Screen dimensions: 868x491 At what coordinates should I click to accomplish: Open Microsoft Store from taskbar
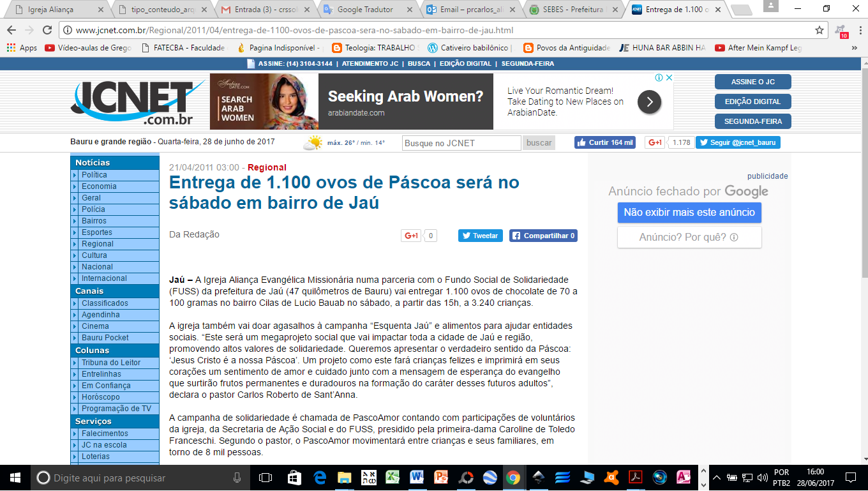(x=294, y=478)
